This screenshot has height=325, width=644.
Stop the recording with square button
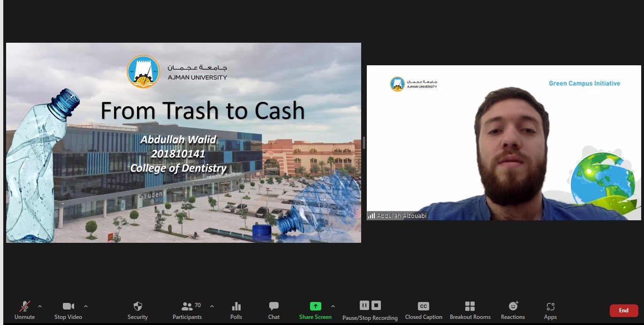(376, 305)
